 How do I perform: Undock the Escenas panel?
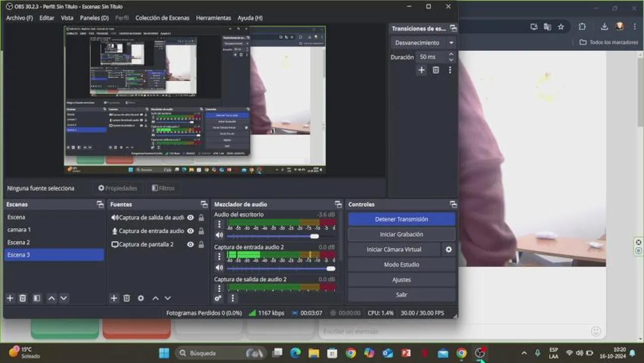coord(100,204)
